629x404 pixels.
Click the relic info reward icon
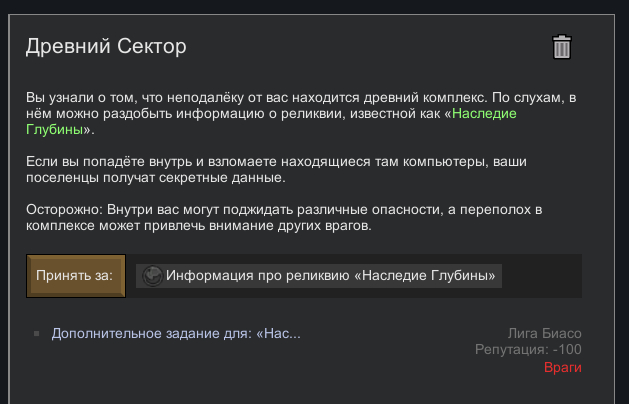[x=151, y=276]
